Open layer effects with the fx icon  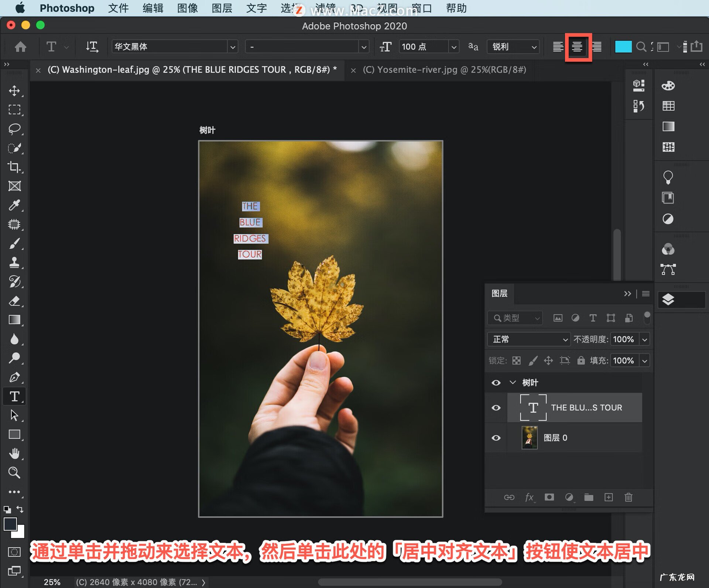(x=530, y=497)
